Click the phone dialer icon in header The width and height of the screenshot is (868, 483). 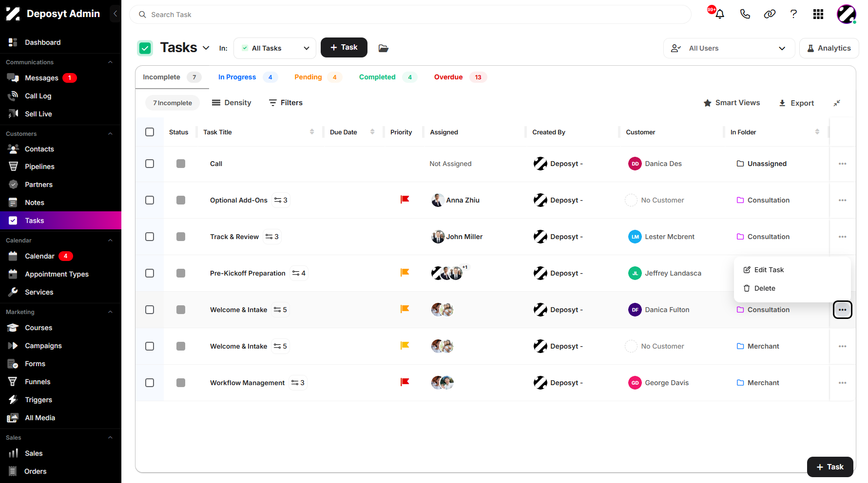[x=745, y=14]
